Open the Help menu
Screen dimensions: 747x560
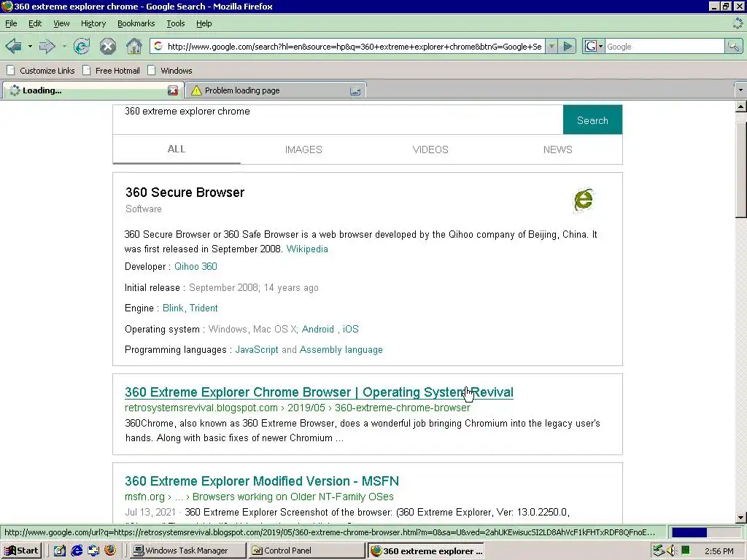coord(204,23)
